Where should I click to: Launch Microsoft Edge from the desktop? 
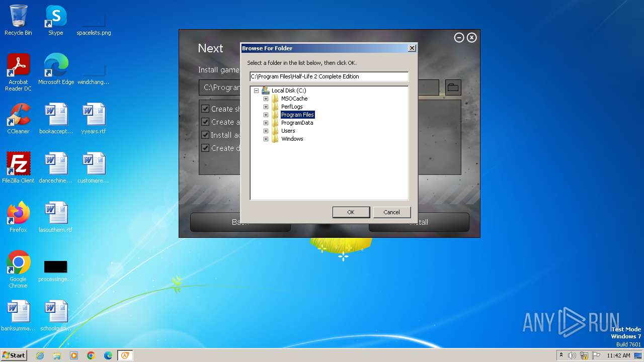56,69
